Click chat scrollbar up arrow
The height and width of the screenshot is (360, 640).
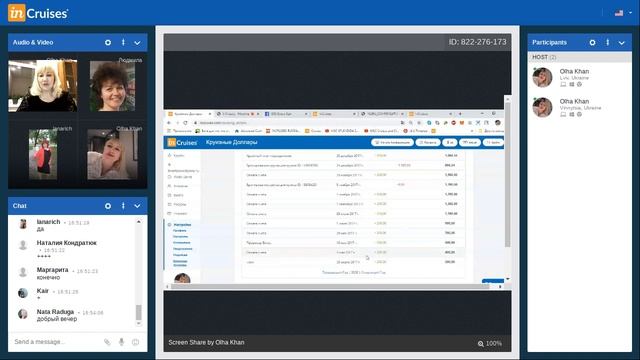(139, 222)
